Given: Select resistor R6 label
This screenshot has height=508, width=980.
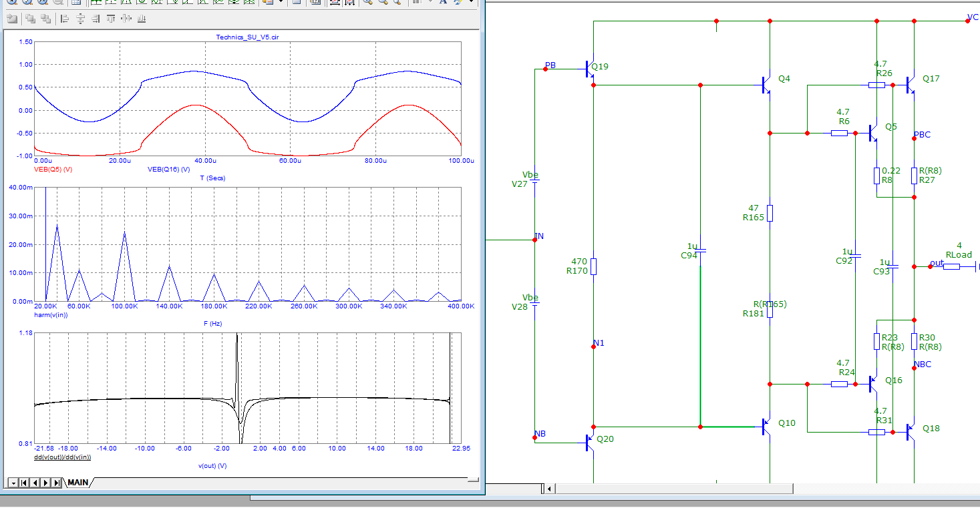Looking at the screenshot, I should pyautogui.click(x=844, y=121).
